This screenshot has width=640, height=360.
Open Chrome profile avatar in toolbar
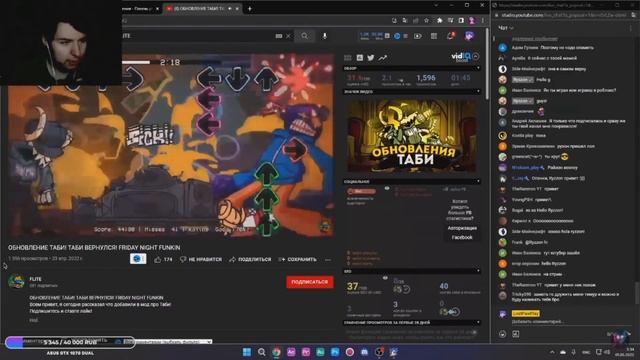(x=471, y=20)
